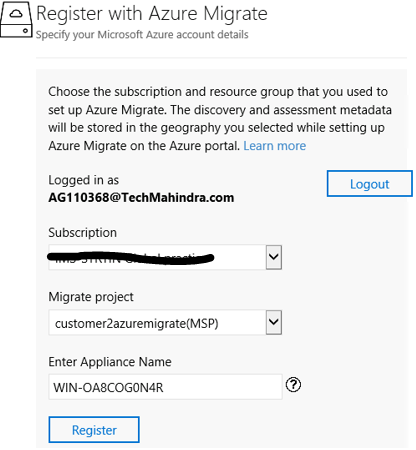Click the cloud drive icon beside the title

click(x=16, y=20)
